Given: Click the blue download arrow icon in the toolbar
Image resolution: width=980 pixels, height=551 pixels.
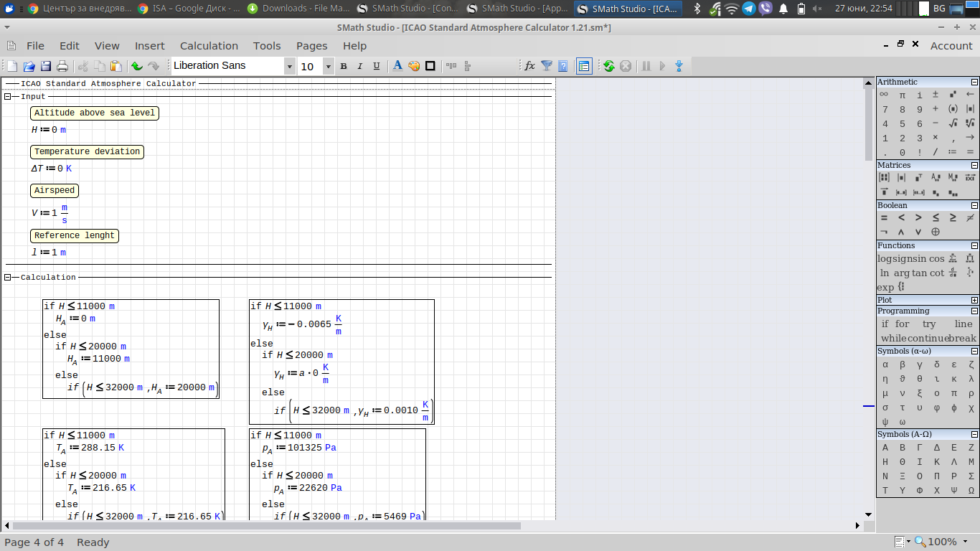Looking at the screenshot, I should [x=679, y=66].
